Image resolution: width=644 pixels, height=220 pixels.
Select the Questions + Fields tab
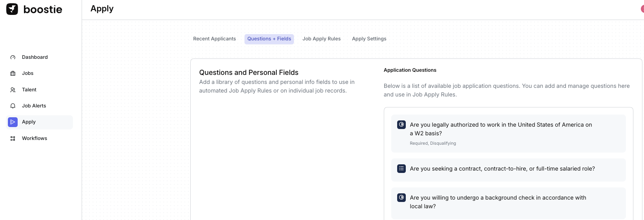[x=269, y=39]
